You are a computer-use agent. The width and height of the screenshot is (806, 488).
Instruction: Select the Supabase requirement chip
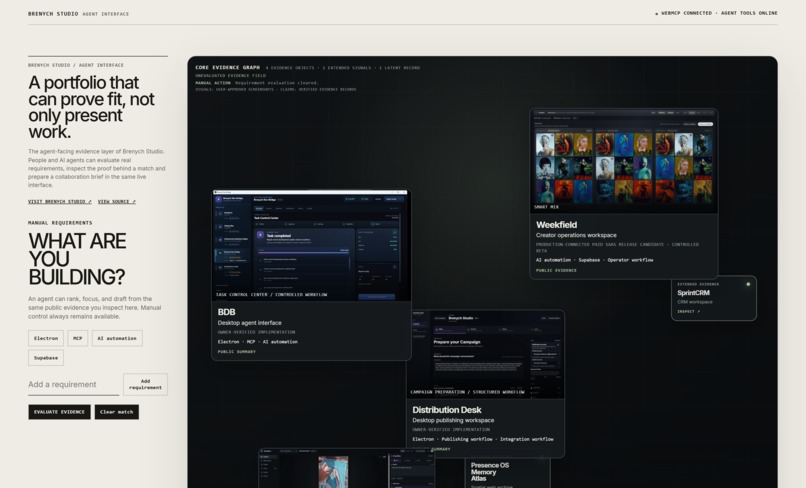point(46,358)
